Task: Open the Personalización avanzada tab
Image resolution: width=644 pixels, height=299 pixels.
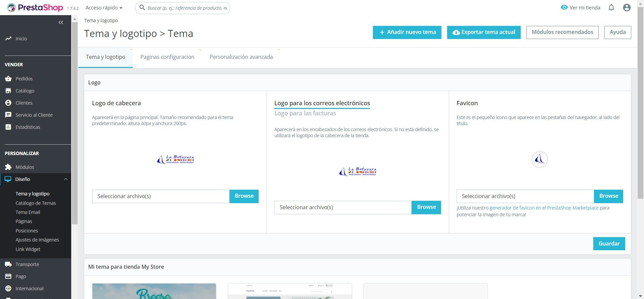Action: coord(241,57)
